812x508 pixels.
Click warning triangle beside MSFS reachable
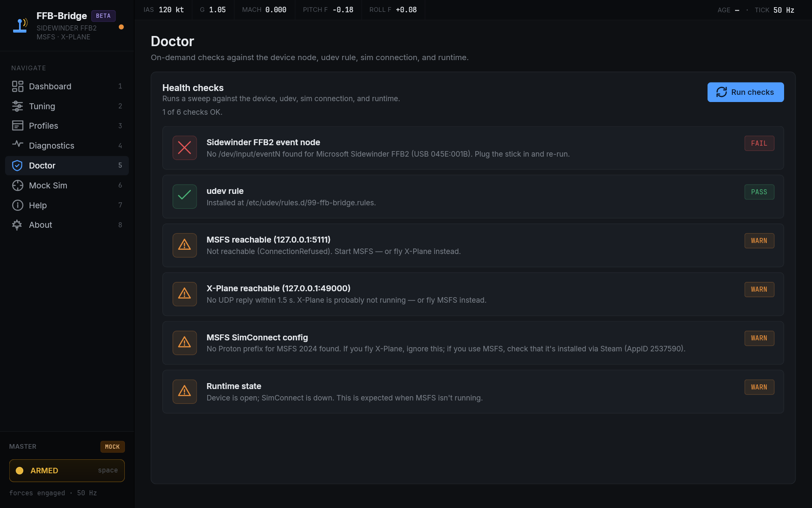tap(184, 245)
